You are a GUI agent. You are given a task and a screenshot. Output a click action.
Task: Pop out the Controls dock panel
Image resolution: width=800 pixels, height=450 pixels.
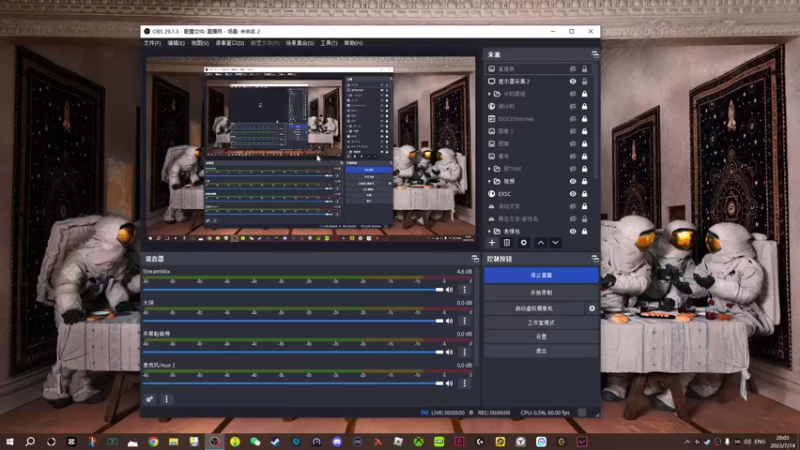[595, 259]
